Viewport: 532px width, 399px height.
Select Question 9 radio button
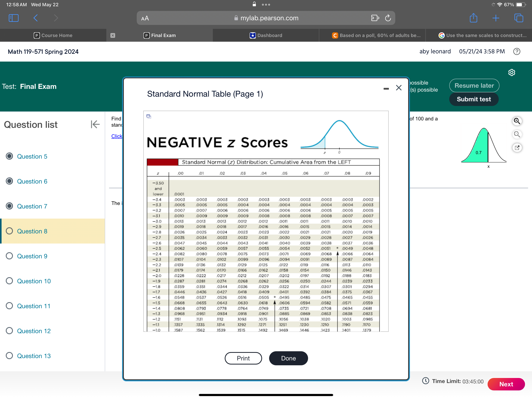[x=9, y=256]
